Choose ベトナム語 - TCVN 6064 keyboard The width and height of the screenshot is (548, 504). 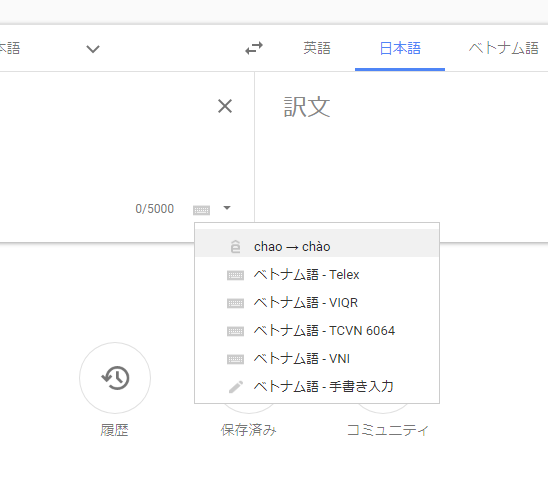pos(317,331)
